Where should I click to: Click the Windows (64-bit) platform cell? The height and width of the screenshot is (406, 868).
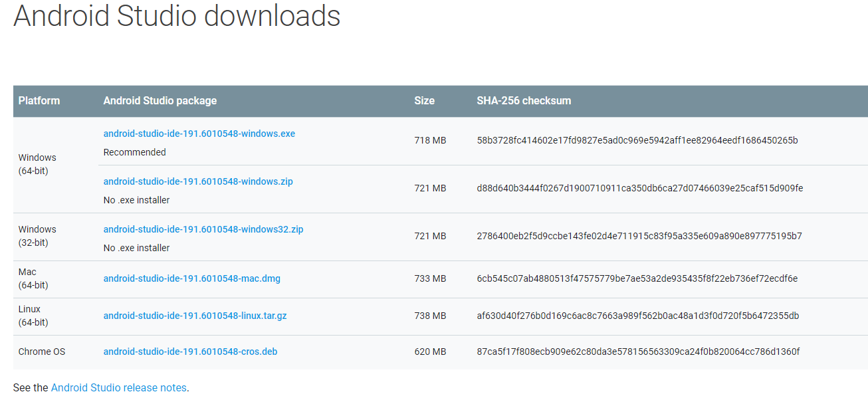coord(37,163)
